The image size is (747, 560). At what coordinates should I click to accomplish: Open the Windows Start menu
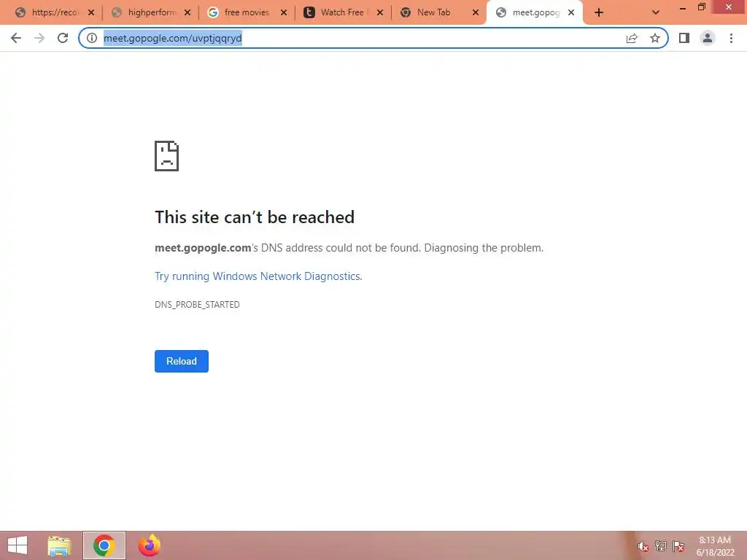(18, 545)
